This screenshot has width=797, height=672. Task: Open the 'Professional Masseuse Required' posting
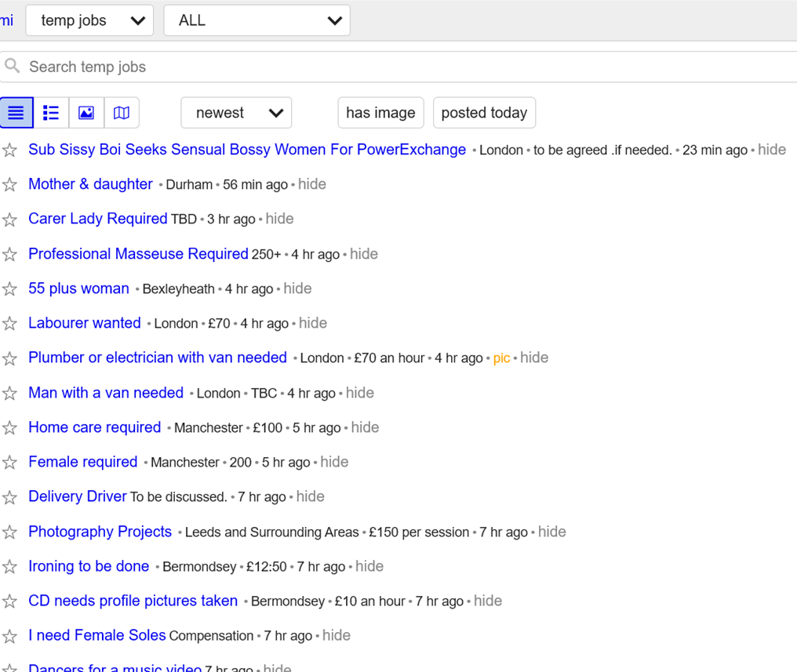[138, 253]
